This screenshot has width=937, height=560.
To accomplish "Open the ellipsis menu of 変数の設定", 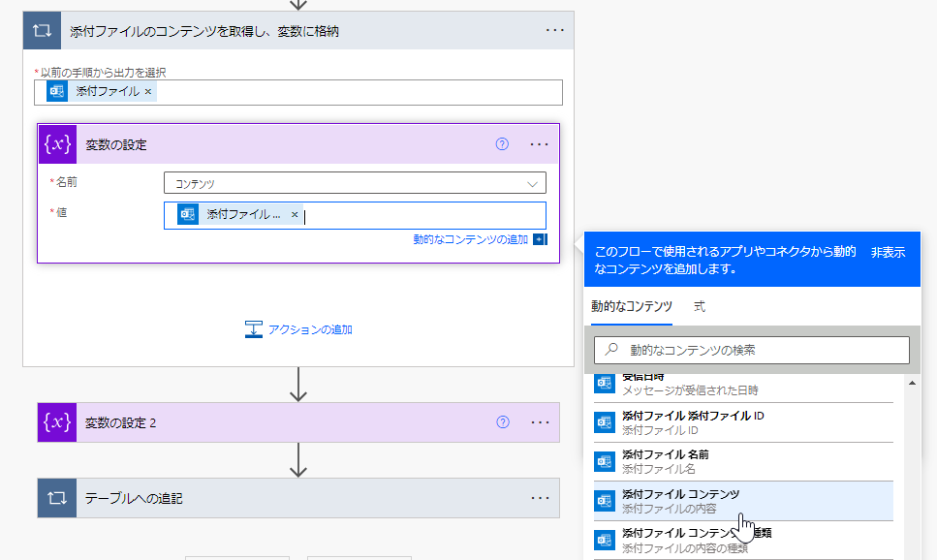I will [x=539, y=144].
